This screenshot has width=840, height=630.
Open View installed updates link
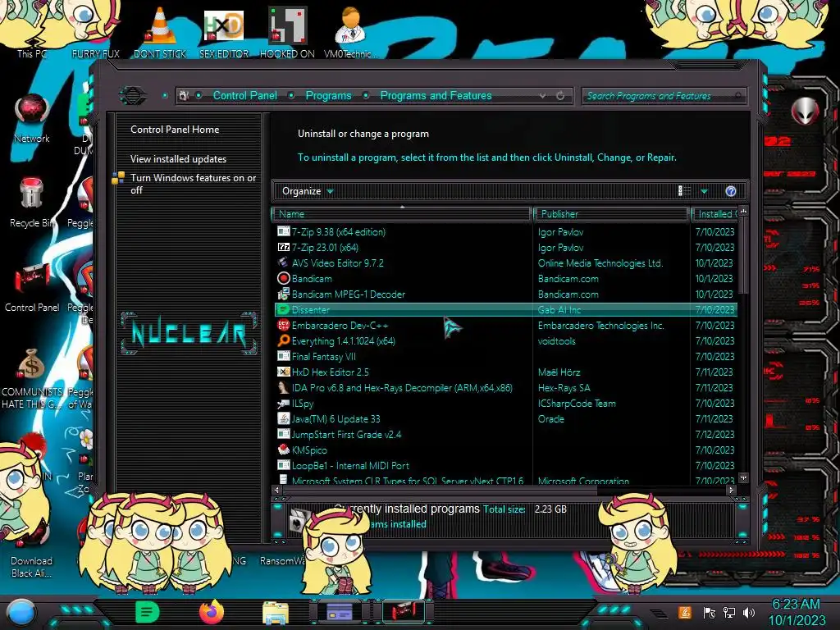point(178,159)
